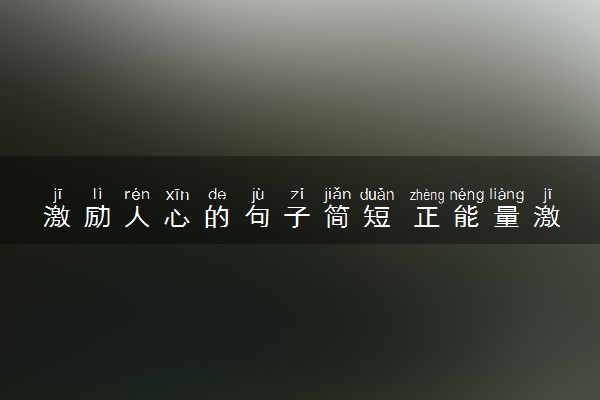Click the pinyin label "zhèng"
600x400 pixels.
(x=427, y=195)
